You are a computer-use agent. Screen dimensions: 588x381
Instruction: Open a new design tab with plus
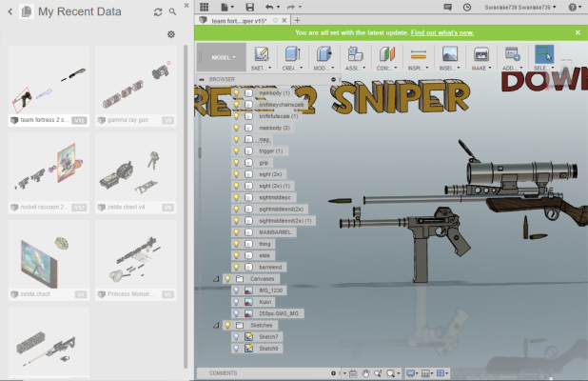pos(297,20)
